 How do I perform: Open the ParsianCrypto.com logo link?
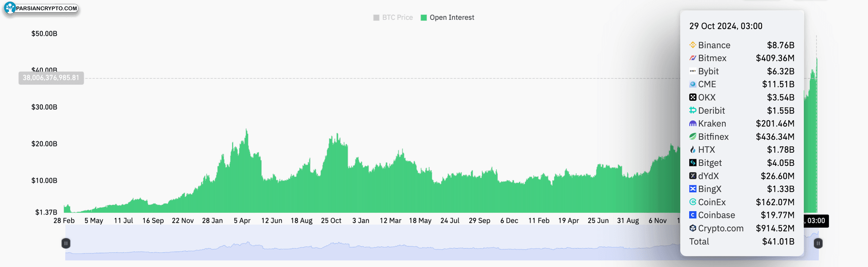point(41,8)
